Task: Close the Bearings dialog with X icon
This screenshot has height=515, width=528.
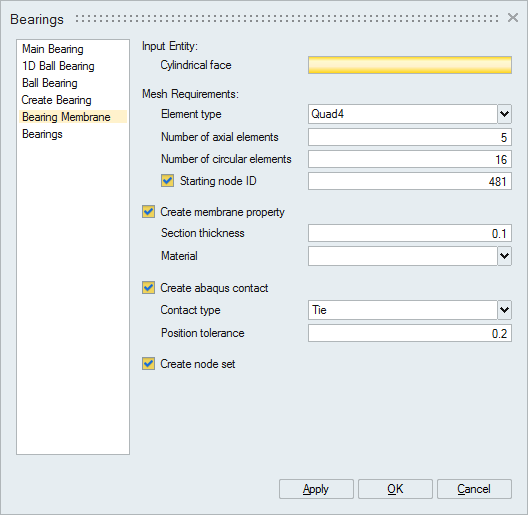Action: [x=513, y=18]
